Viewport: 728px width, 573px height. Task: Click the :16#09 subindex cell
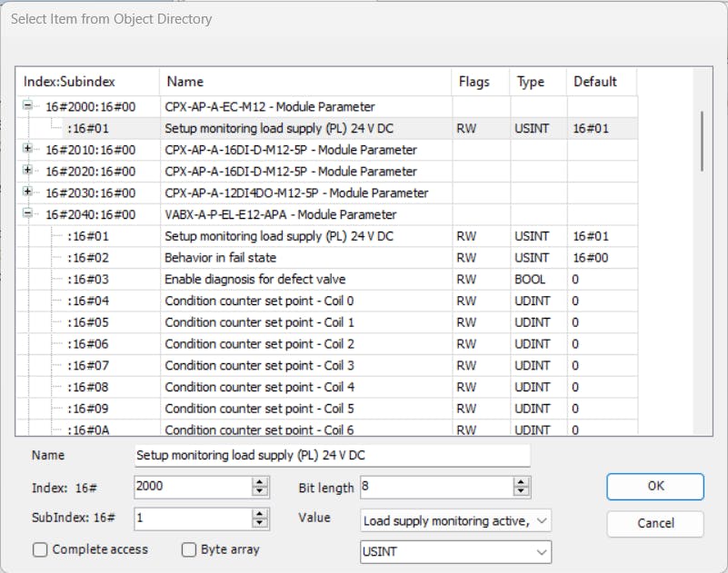pyautogui.click(x=88, y=409)
